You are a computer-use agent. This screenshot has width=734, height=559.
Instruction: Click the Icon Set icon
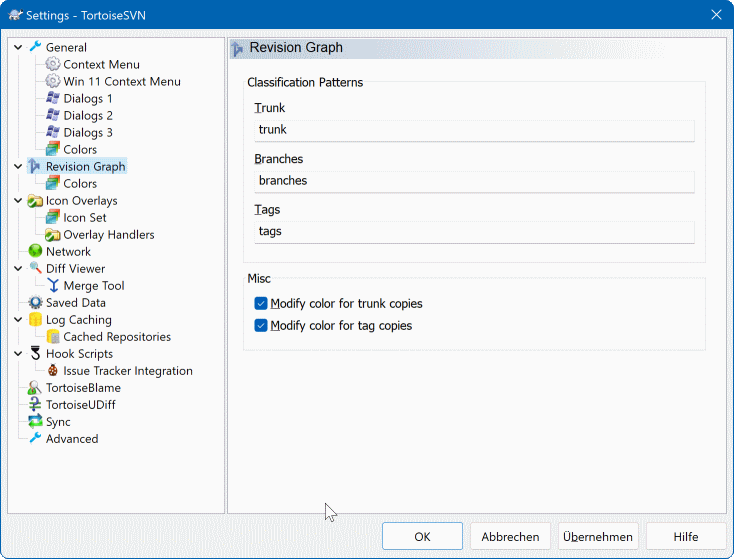[x=52, y=217]
